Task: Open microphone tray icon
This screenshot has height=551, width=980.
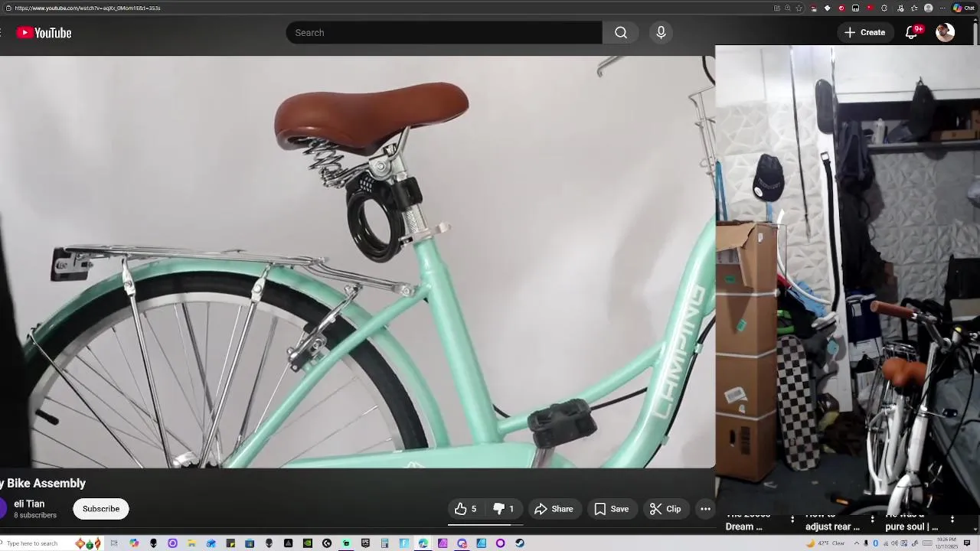Action: pos(866,543)
